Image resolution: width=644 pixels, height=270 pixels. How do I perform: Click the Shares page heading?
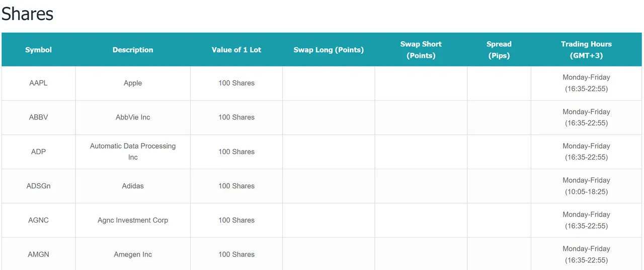[27, 14]
